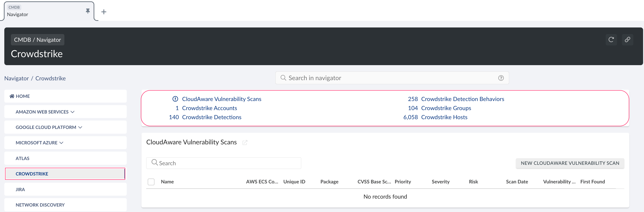Click the 140 detections count
This screenshot has width=644, height=212.
click(174, 117)
